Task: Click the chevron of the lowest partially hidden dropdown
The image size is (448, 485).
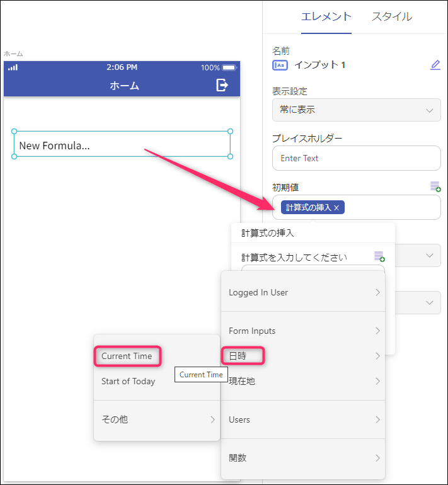Action: (430, 302)
